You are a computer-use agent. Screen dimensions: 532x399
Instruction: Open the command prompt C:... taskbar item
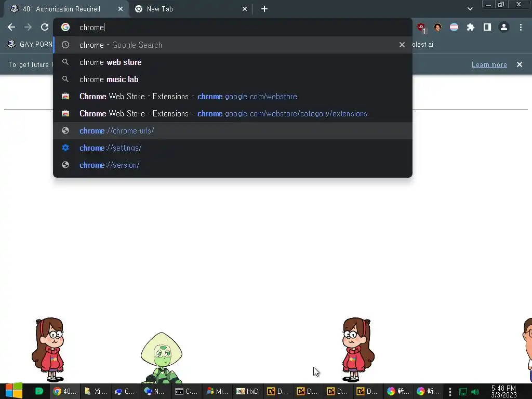(186, 391)
